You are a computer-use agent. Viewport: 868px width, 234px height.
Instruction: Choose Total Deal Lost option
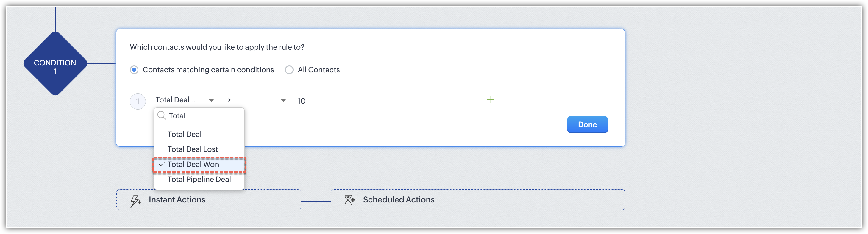point(192,149)
